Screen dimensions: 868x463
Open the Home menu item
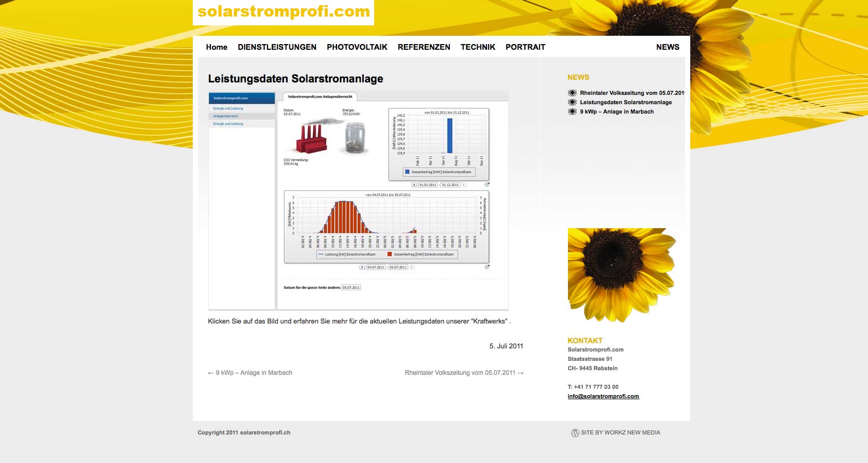click(x=217, y=47)
